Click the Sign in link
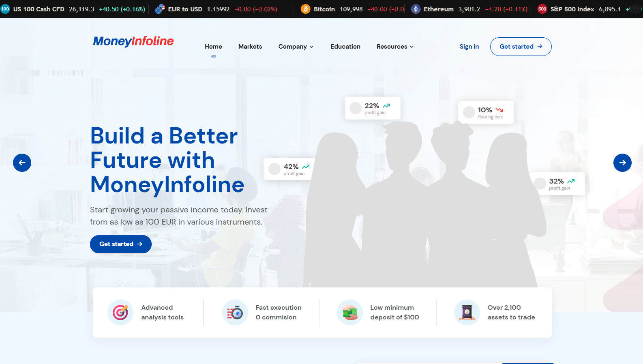 coord(469,47)
